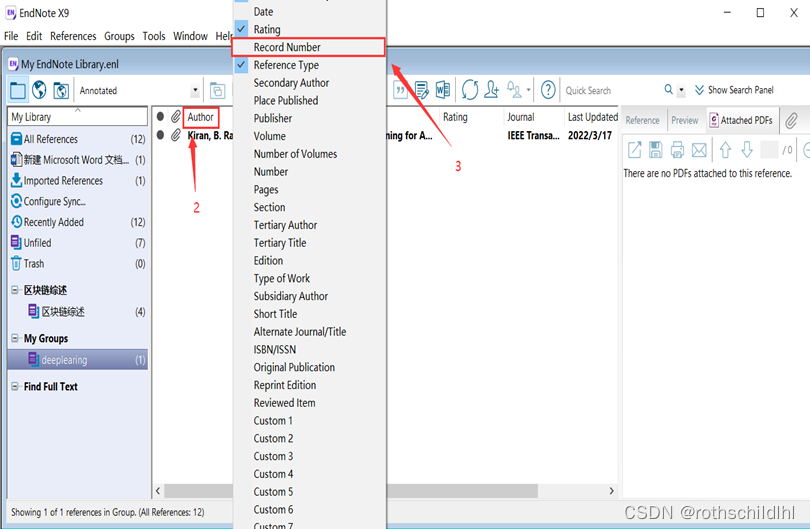Uncheck the Rating column option
810x529 pixels.
coord(309,29)
